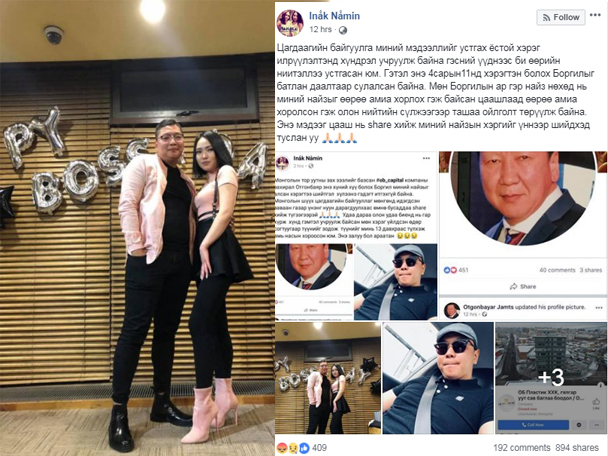The height and width of the screenshot is (456, 608).
Task: Open Inåk Nåmin profile picture
Action: (x=290, y=23)
